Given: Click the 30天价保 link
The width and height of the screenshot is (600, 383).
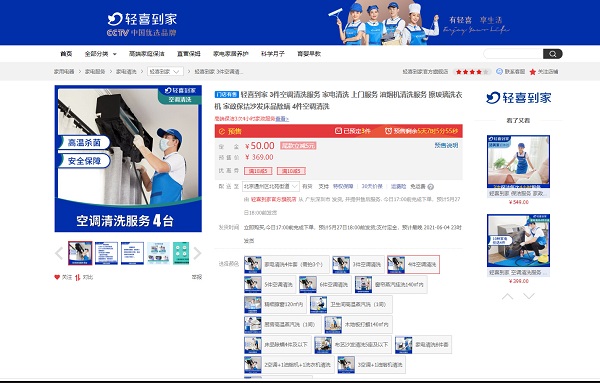Looking at the screenshot, I should [372, 186].
